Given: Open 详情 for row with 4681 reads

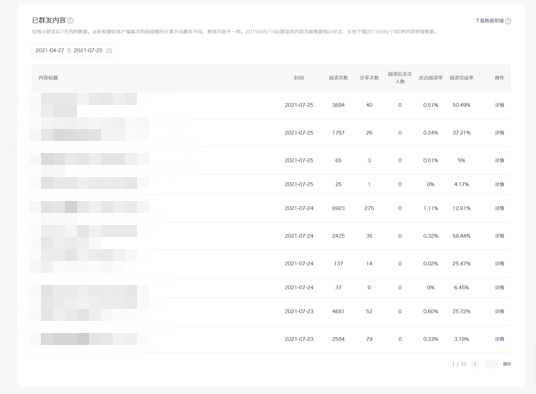Looking at the screenshot, I should tap(499, 311).
